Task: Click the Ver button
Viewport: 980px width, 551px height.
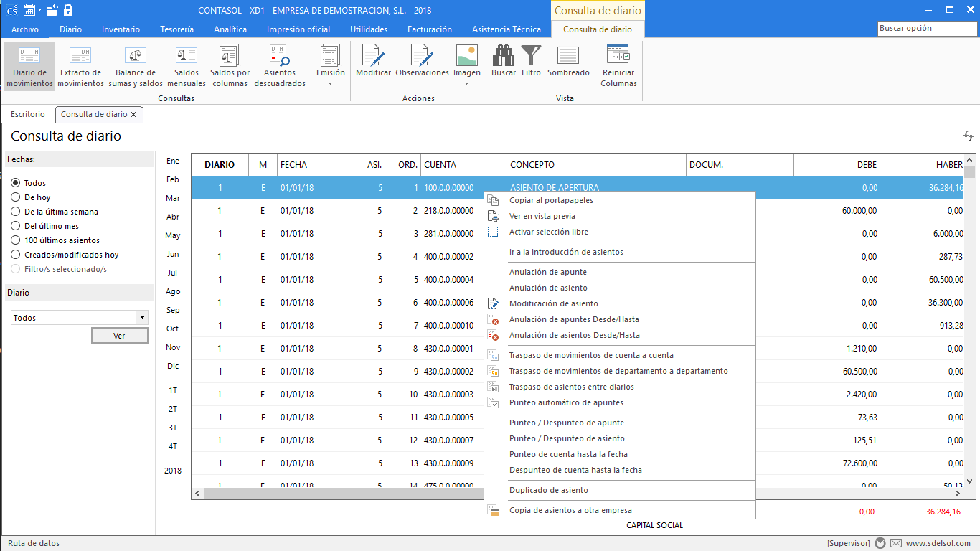Action: (119, 336)
